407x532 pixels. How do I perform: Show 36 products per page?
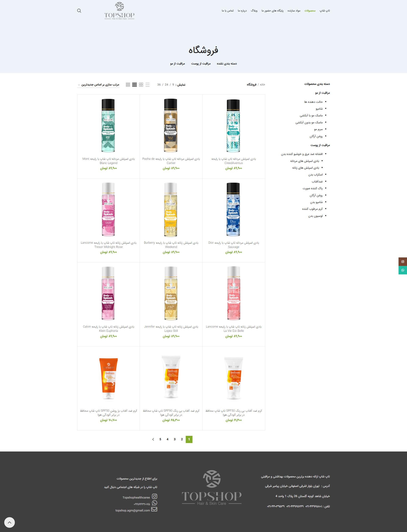click(159, 85)
